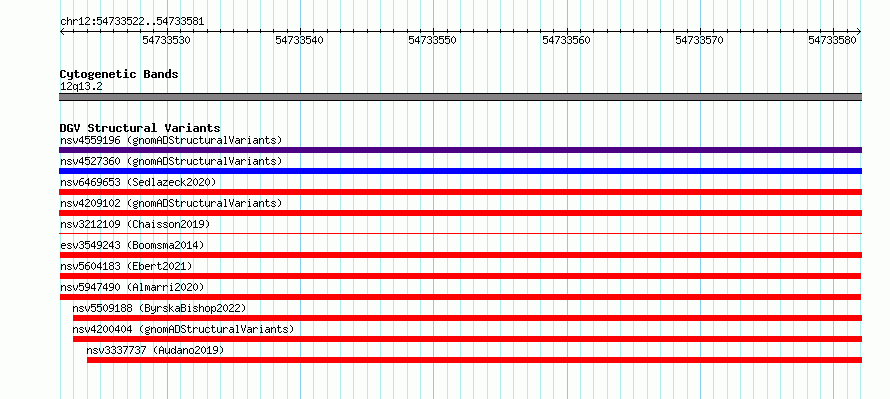Click the right arrowhead of the ruler
Viewport: 890px width, 399px height.
[859, 31]
